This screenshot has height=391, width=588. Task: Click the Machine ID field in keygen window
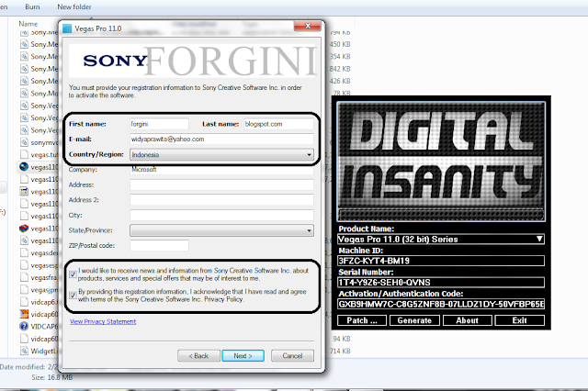[x=441, y=261]
